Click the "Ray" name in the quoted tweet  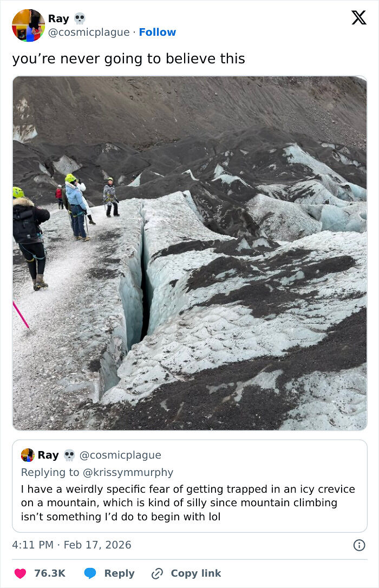pos(48,455)
